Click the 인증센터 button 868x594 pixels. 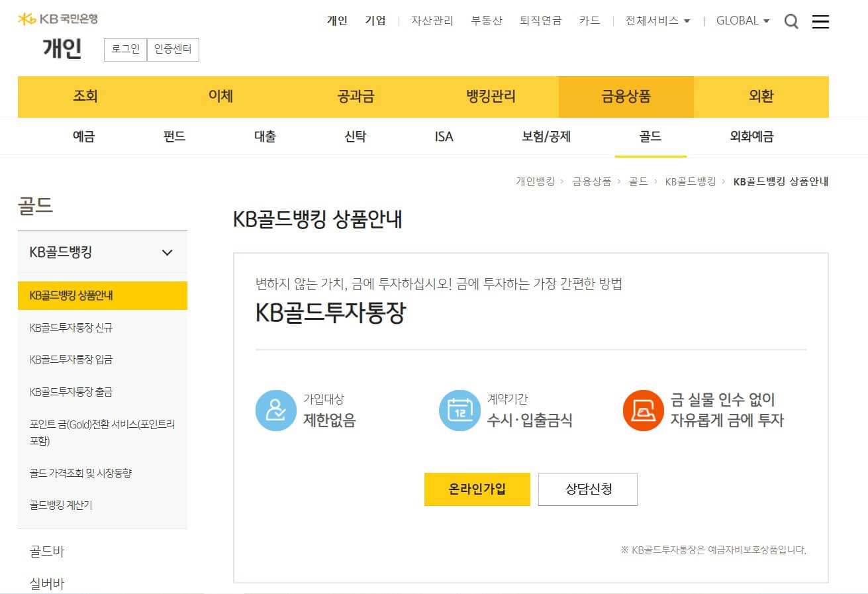(x=173, y=50)
